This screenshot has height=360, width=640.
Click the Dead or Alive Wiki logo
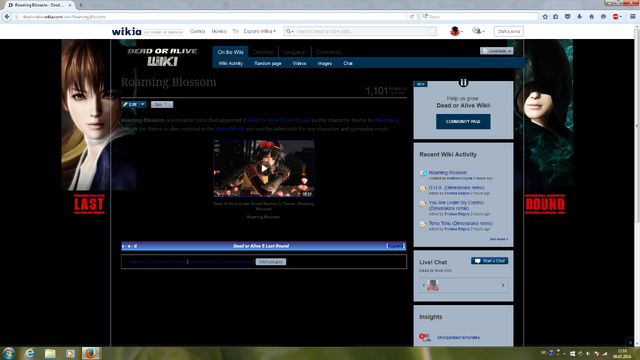click(162, 57)
